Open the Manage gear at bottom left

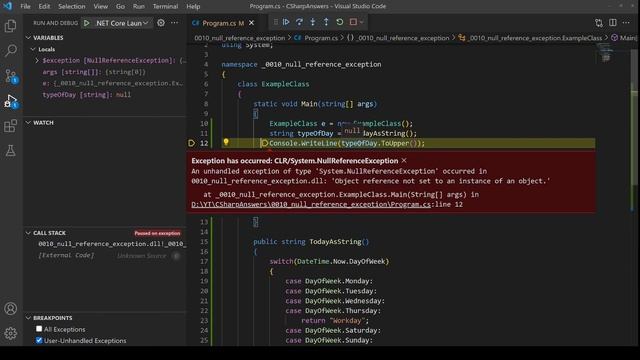[10, 333]
